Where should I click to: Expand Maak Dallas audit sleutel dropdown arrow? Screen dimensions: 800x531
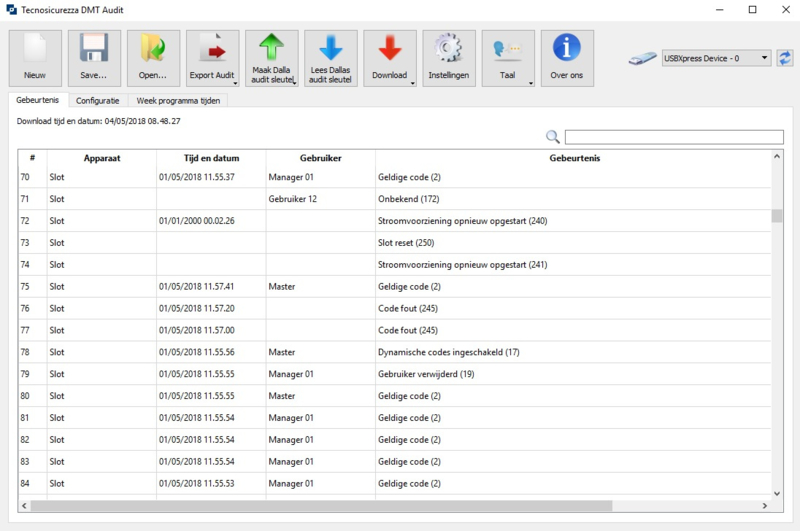pos(294,83)
